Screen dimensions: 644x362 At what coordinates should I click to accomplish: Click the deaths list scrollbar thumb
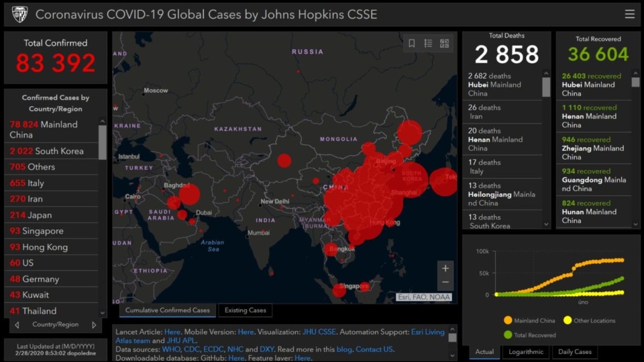click(546, 87)
